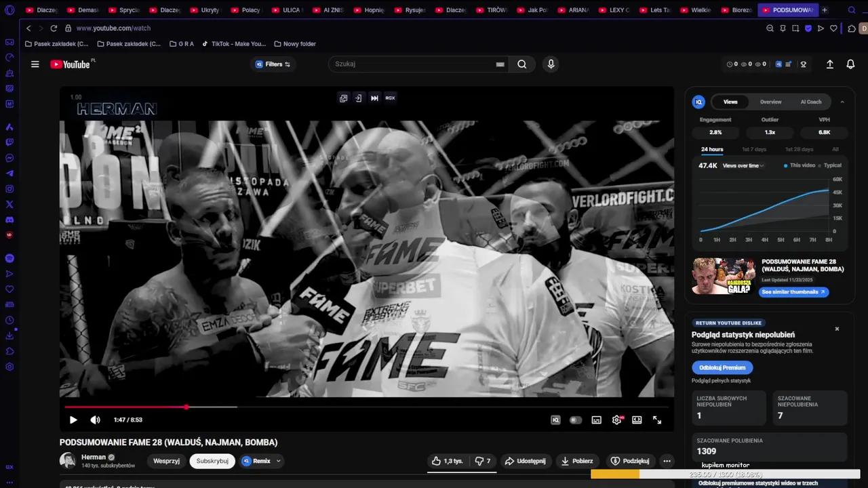868x488 pixels.
Task: Open YouTube notifications bell
Action: click(850, 64)
